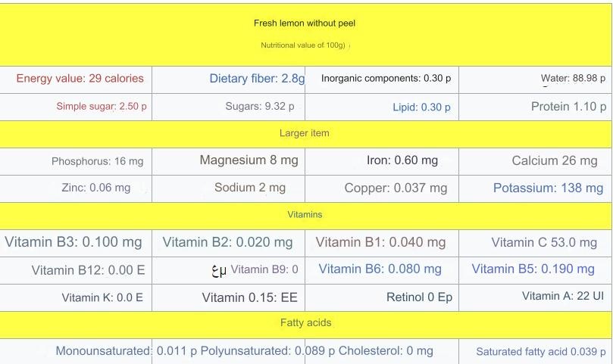Click the Larger item section header
This screenshot has height=364, width=613.
pyautogui.click(x=305, y=133)
